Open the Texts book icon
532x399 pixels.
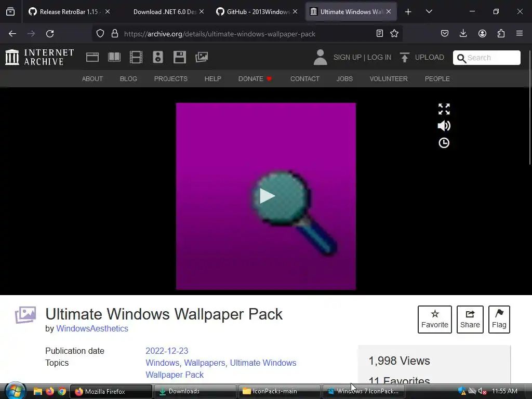(x=114, y=57)
